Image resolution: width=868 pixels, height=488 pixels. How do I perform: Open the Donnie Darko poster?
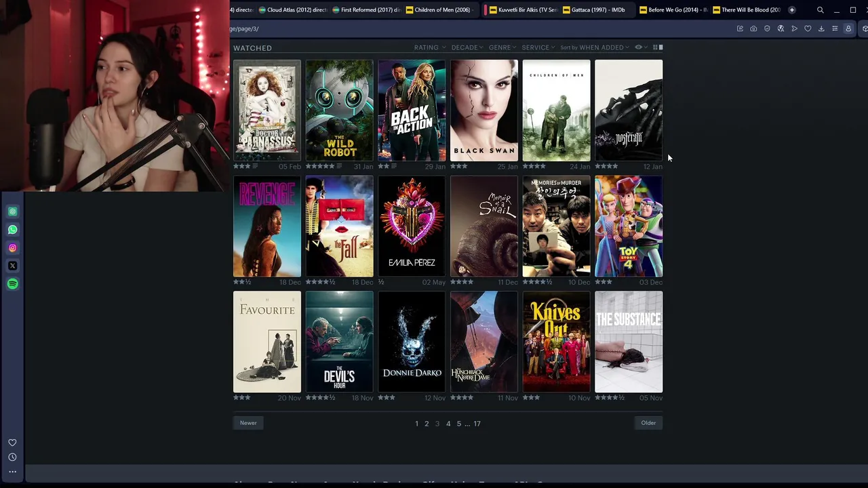tap(412, 342)
